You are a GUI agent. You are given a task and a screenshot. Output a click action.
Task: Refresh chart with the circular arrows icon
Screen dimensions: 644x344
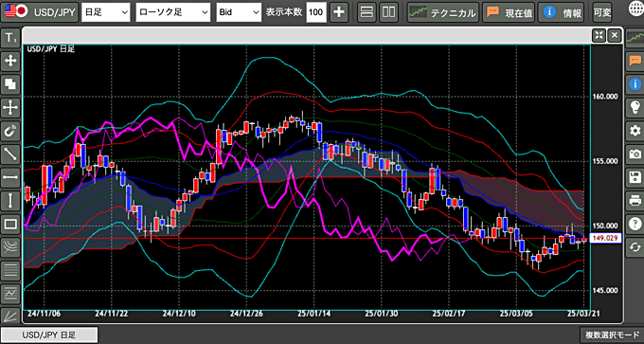pos(635,247)
